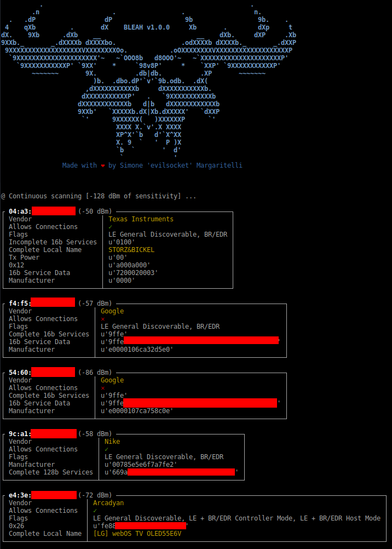Screen dimensions: 392x549
Task: Click the red heart symbol in the credits line
Action: (x=102, y=165)
